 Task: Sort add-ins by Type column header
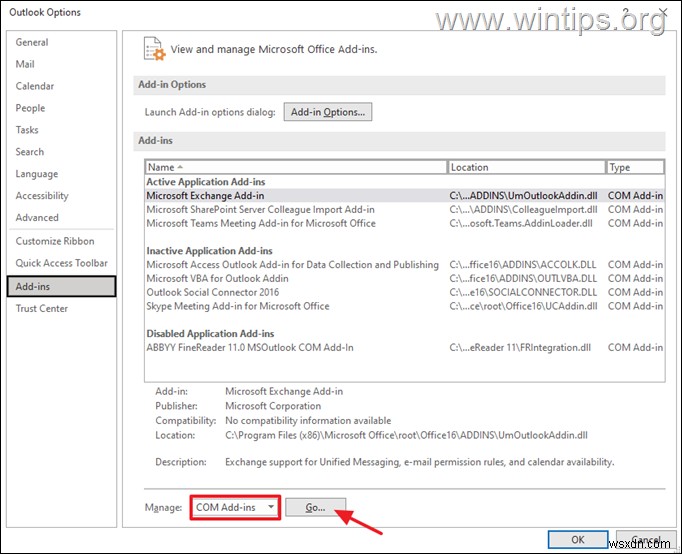pos(635,167)
